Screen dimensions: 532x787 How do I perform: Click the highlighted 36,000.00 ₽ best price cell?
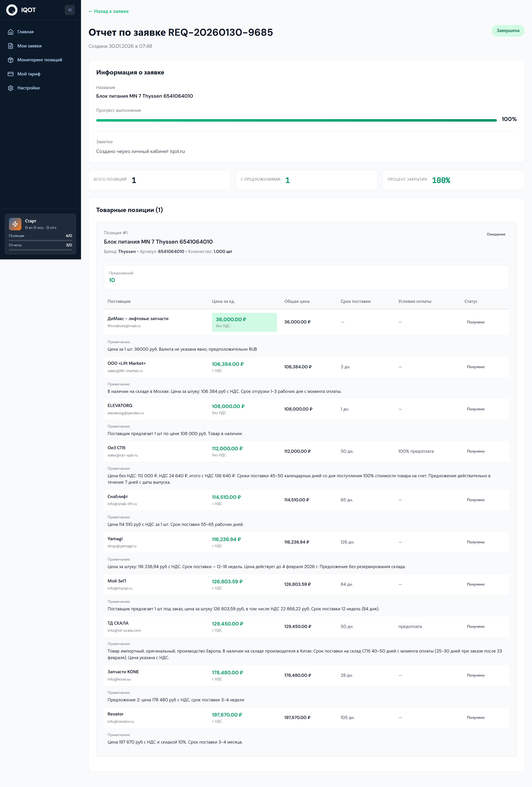244,322
